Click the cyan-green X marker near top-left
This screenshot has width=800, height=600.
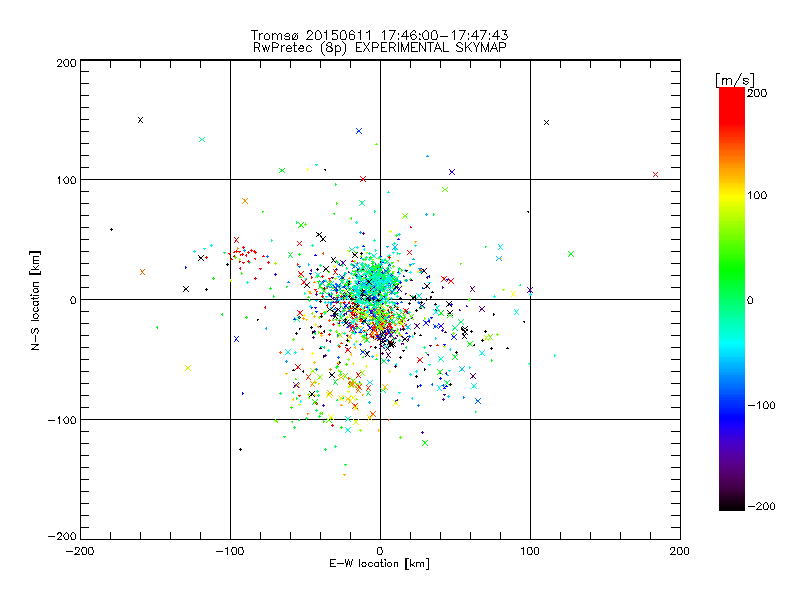tap(202, 139)
